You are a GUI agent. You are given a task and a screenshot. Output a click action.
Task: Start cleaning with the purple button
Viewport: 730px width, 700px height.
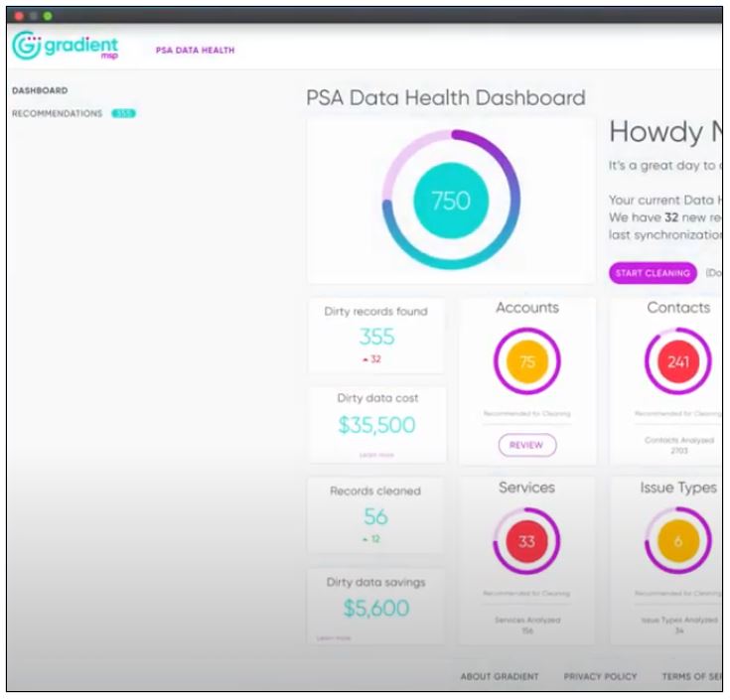[653, 273]
